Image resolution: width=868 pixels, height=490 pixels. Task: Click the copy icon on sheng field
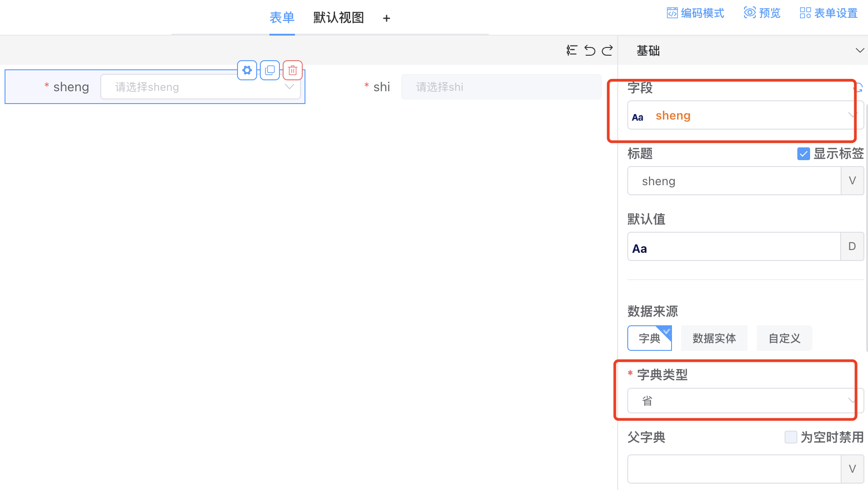270,70
